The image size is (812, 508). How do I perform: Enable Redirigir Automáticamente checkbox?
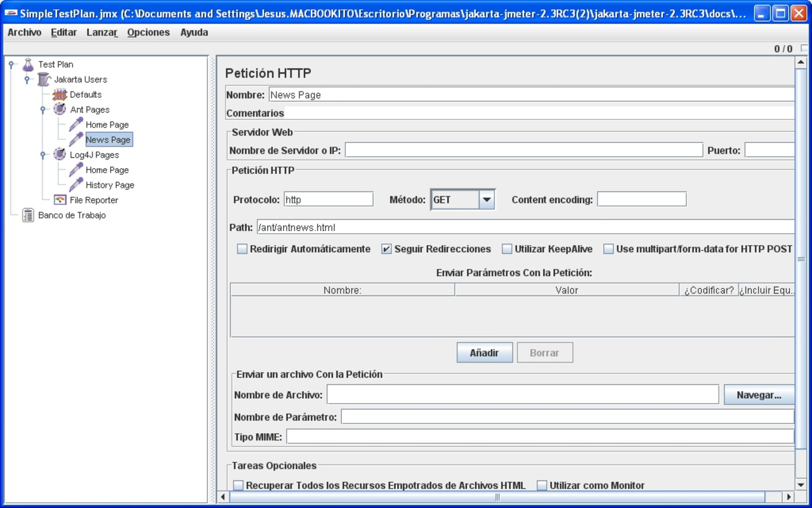(242, 249)
